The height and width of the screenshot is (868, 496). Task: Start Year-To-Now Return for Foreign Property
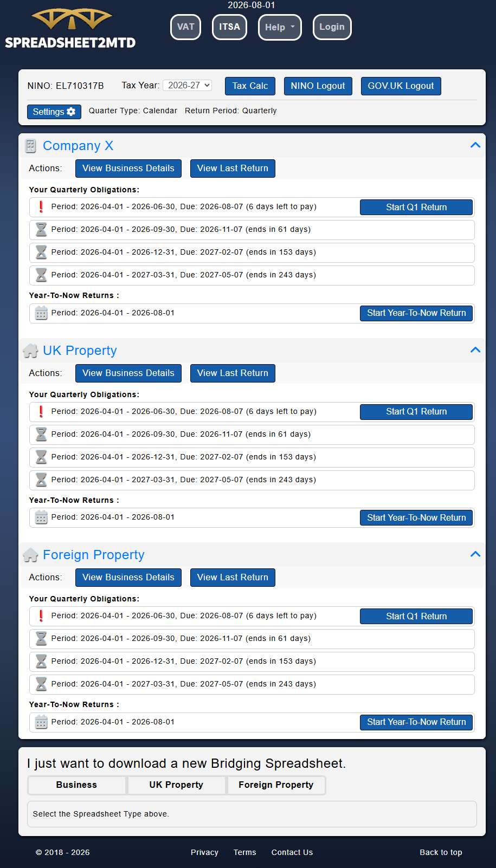pyautogui.click(x=416, y=722)
